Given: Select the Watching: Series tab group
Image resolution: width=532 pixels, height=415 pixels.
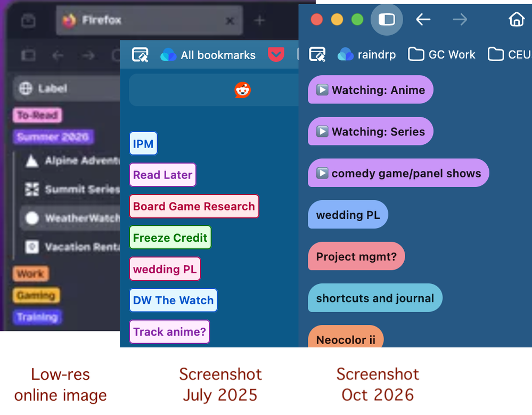Looking at the screenshot, I should [371, 132].
